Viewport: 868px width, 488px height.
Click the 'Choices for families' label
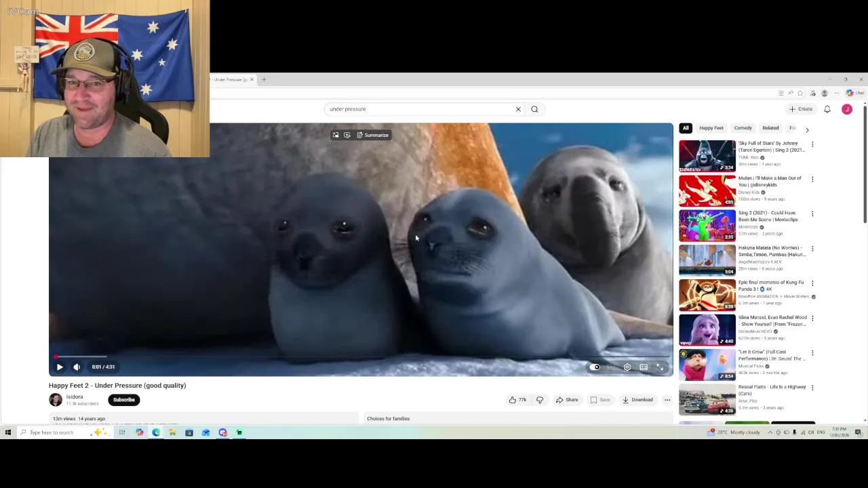(x=388, y=419)
